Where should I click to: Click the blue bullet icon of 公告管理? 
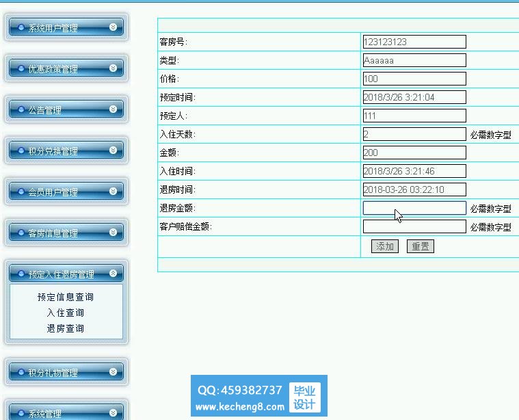coord(21,109)
